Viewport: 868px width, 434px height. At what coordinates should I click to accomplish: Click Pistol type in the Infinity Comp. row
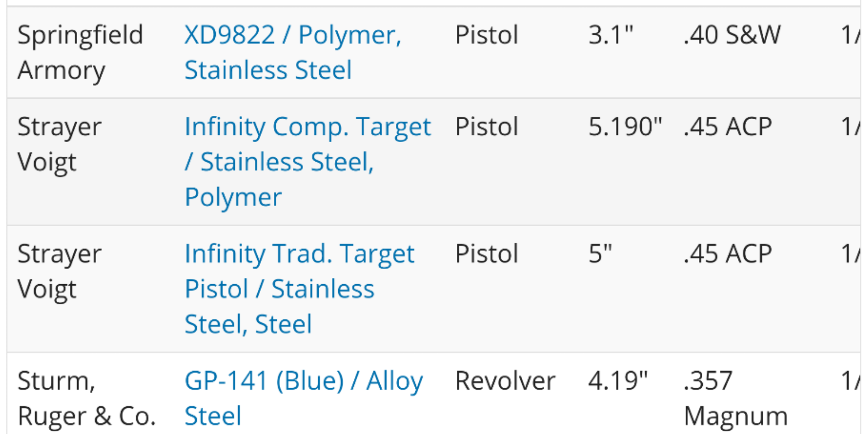(x=487, y=126)
